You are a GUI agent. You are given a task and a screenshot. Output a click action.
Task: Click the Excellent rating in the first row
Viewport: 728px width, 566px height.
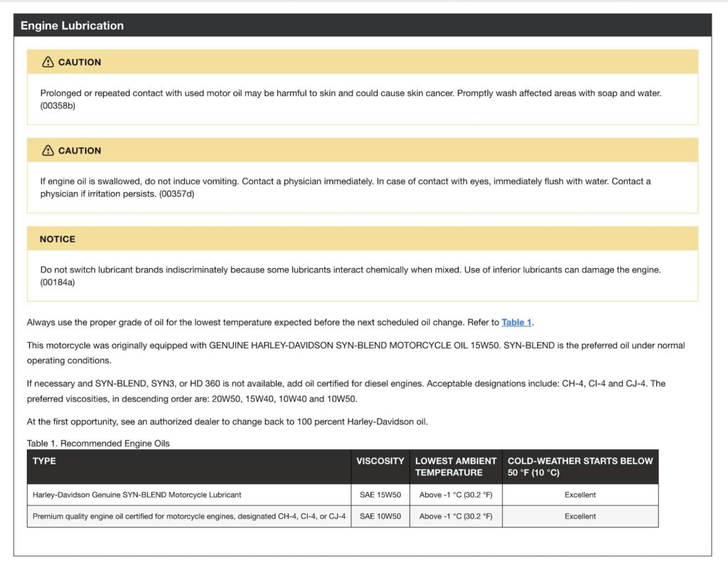pos(579,494)
